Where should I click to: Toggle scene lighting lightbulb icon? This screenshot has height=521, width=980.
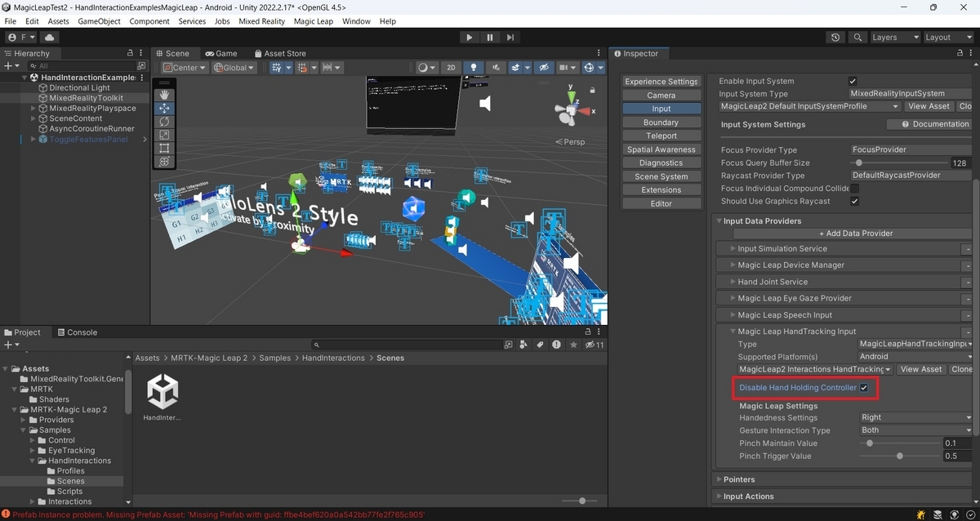[x=473, y=68]
